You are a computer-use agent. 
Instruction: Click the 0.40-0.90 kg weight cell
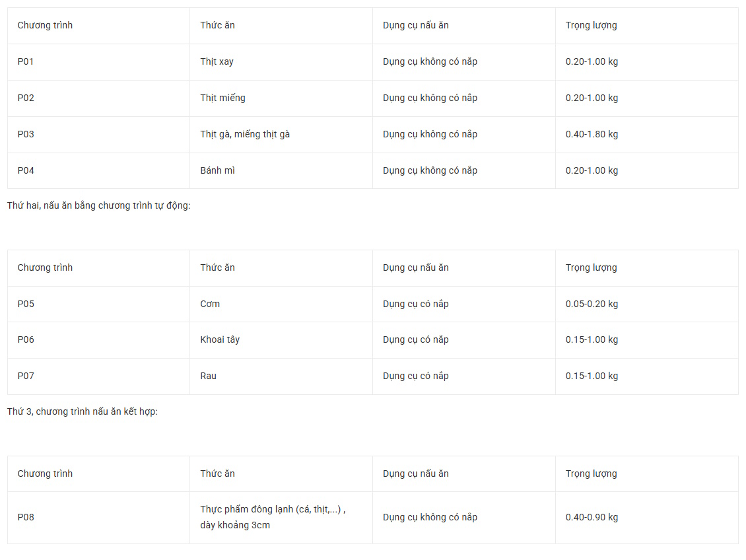pos(592,517)
